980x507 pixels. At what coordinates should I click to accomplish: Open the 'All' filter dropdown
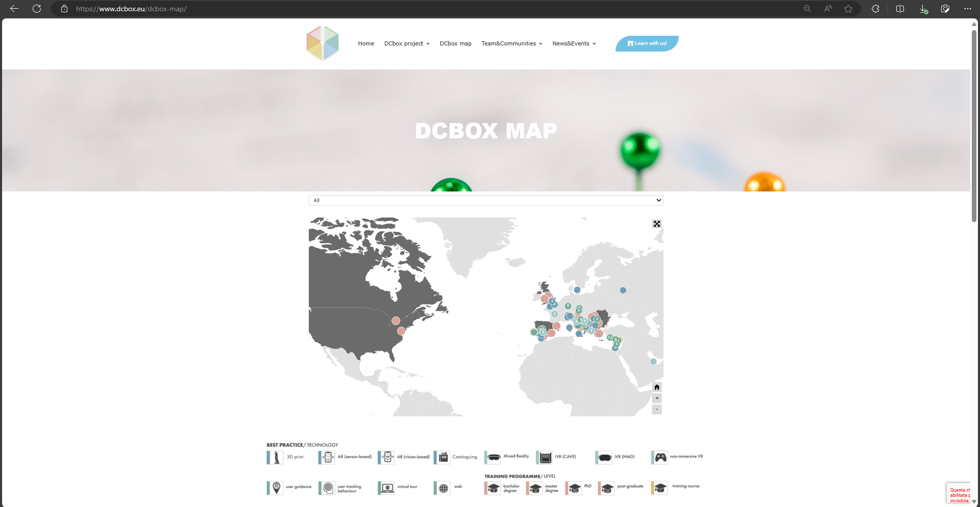click(x=486, y=200)
